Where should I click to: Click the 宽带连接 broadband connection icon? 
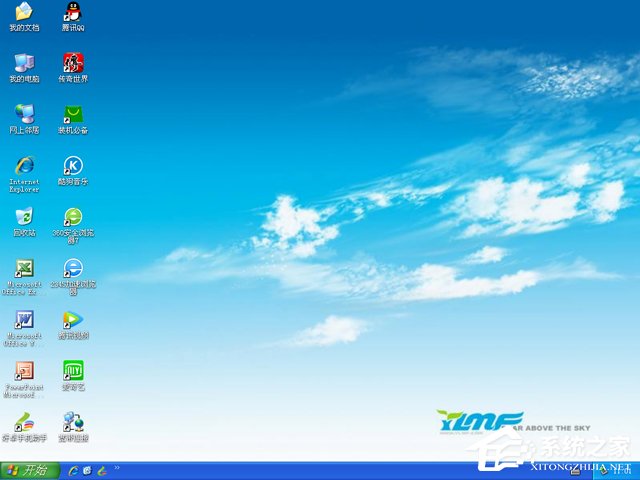coord(73,422)
